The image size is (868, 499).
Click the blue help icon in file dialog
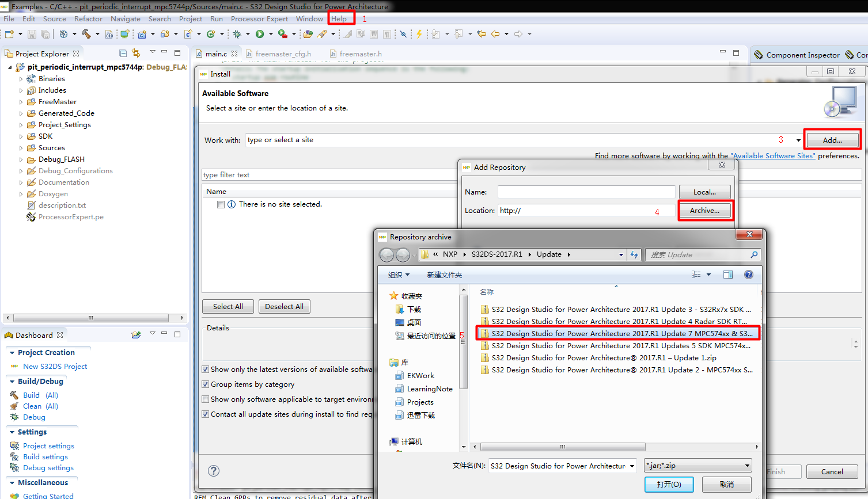coord(749,275)
